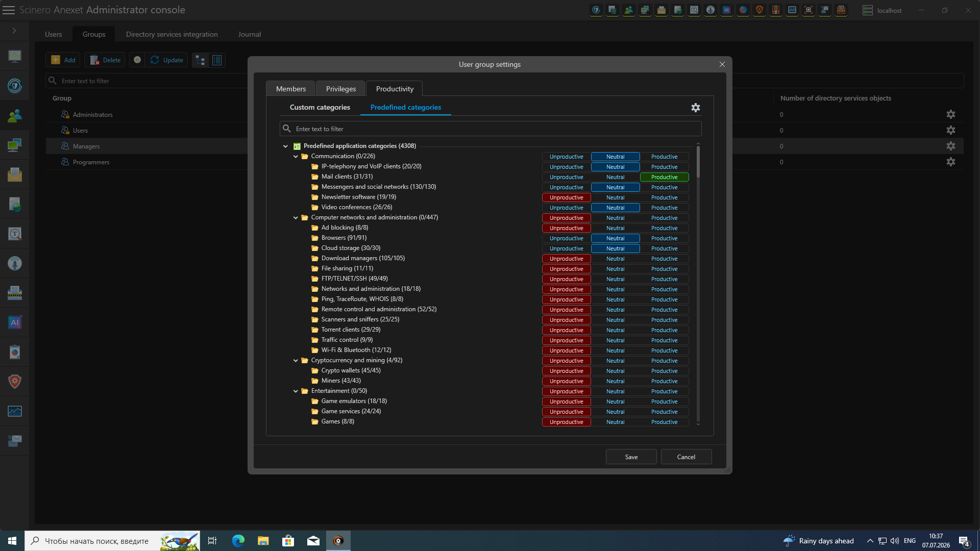Screen dimensions: 980x551
Task: Switch to tree view mode in groups toolbar
Action: click(x=200, y=60)
